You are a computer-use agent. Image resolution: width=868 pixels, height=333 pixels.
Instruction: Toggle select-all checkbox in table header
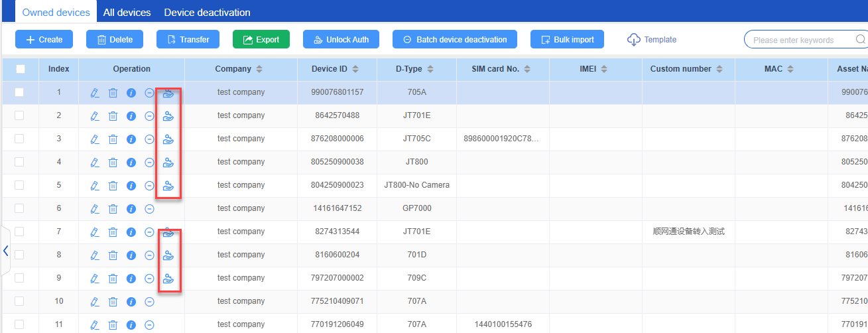[21, 69]
